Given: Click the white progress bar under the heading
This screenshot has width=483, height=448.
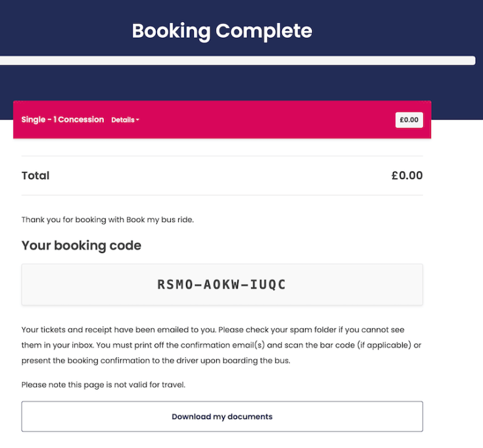Looking at the screenshot, I should (237, 60).
